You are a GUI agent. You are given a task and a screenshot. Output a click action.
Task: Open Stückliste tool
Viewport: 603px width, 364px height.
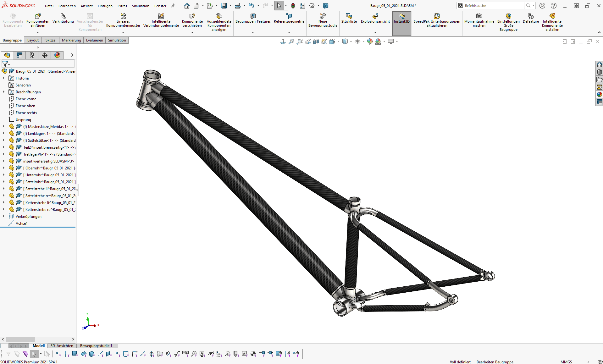pyautogui.click(x=349, y=16)
